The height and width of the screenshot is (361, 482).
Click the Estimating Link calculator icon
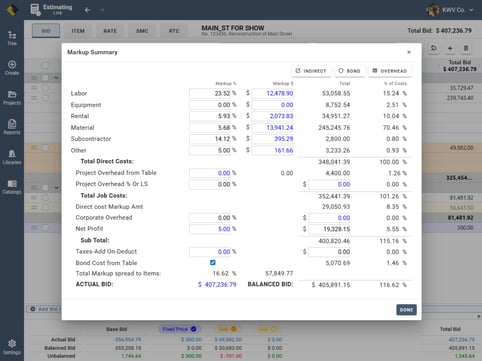(35, 9)
